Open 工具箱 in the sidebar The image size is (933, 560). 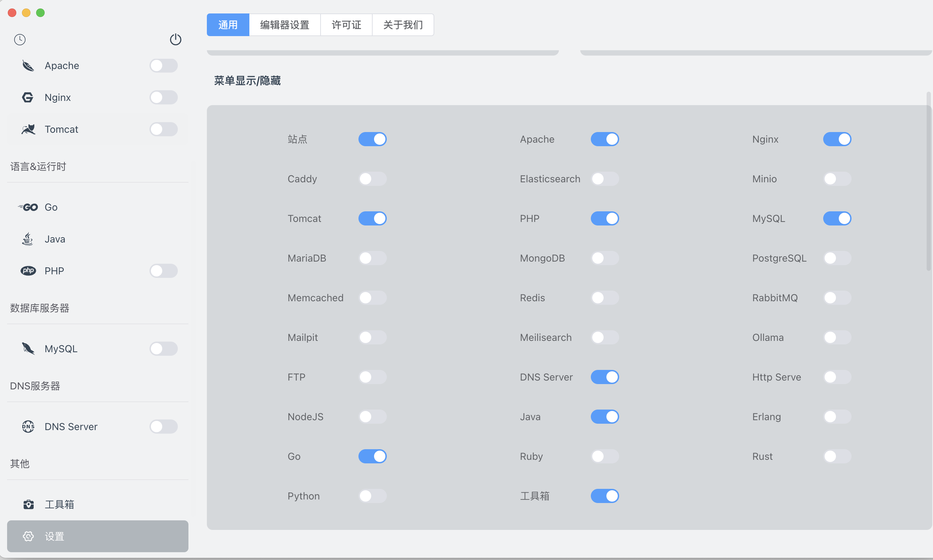[98, 504]
